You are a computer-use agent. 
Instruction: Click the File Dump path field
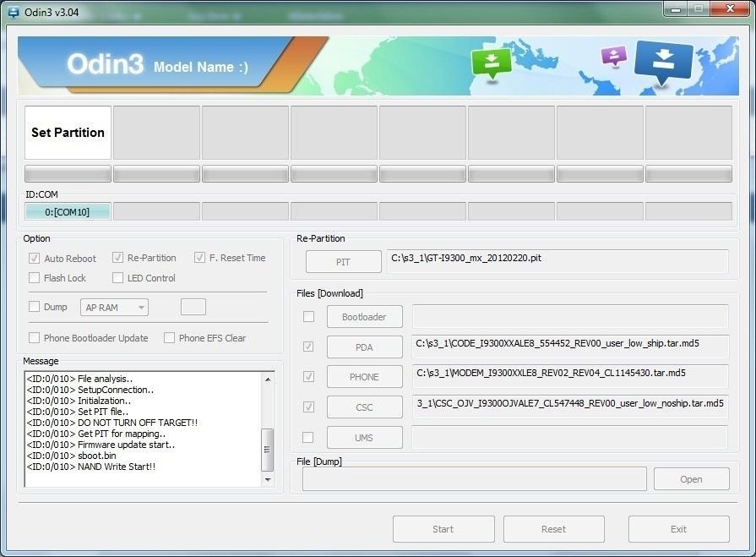tap(475, 479)
